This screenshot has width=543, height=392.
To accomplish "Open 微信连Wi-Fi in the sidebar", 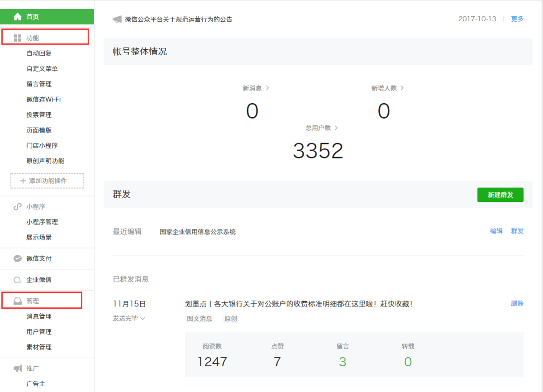I will (43, 99).
